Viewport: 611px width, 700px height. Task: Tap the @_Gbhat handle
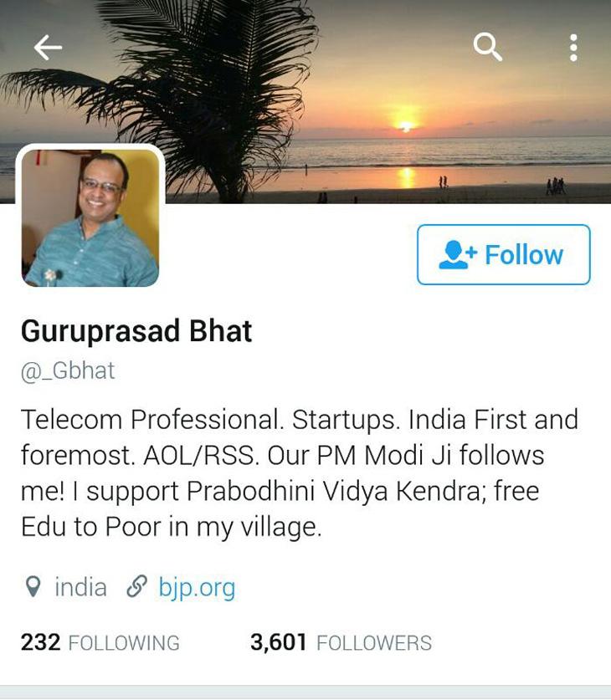point(68,371)
